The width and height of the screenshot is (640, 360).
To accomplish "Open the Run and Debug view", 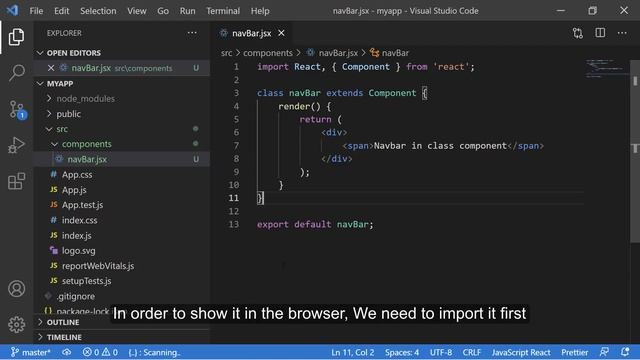I will (16, 145).
